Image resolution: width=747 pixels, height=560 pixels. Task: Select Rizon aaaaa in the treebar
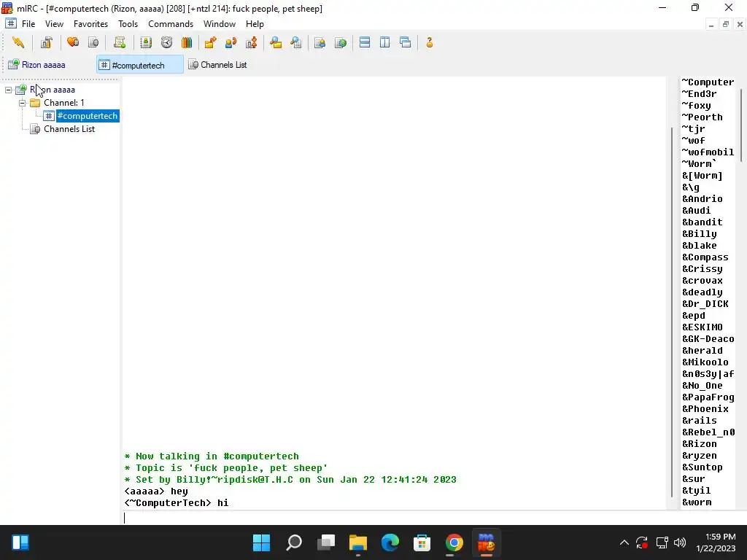53,90
